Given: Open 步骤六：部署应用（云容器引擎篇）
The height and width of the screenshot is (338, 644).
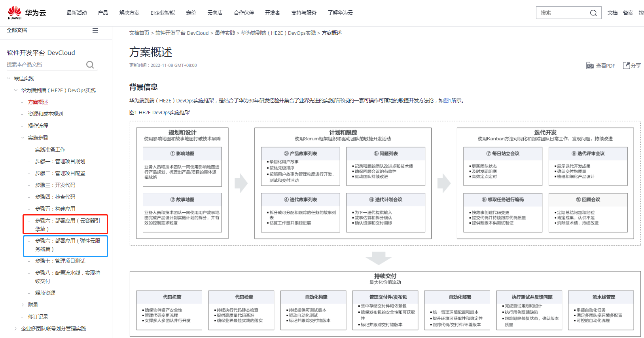Looking at the screenshot, I should [x=68, y=225].
